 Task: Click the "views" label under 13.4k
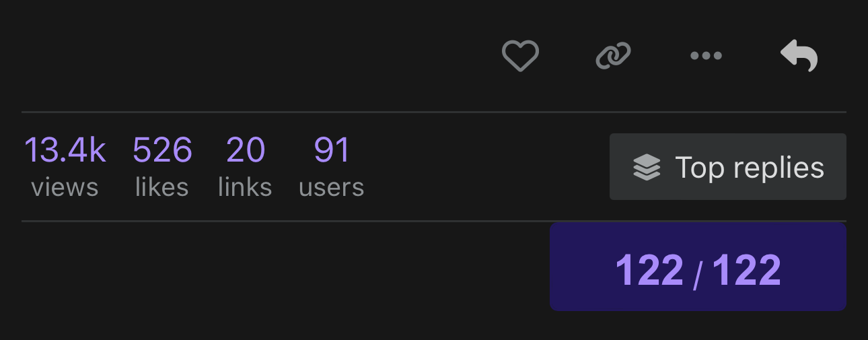pyautogui.click(x=65, y=187)
